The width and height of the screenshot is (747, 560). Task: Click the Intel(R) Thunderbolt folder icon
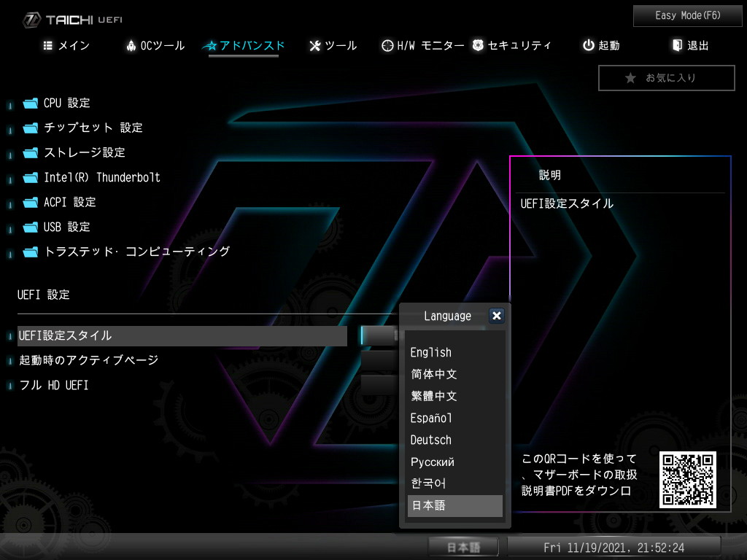(x=31, y=178)
